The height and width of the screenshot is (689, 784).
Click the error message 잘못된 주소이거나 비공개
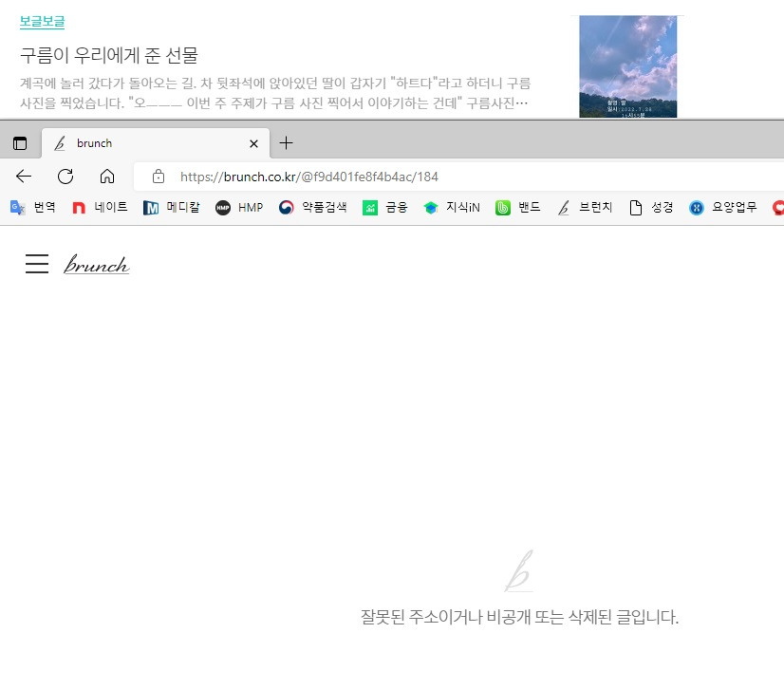519,617
